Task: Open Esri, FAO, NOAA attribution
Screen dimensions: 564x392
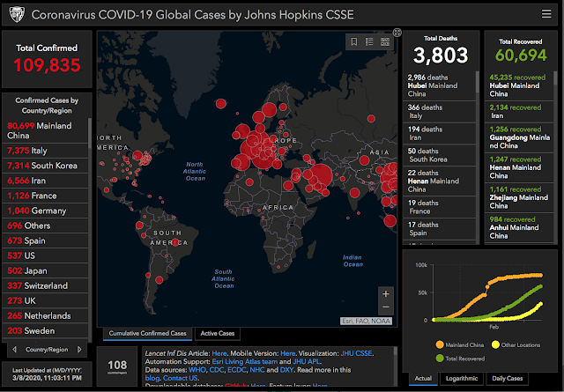Action: (366, 321)
